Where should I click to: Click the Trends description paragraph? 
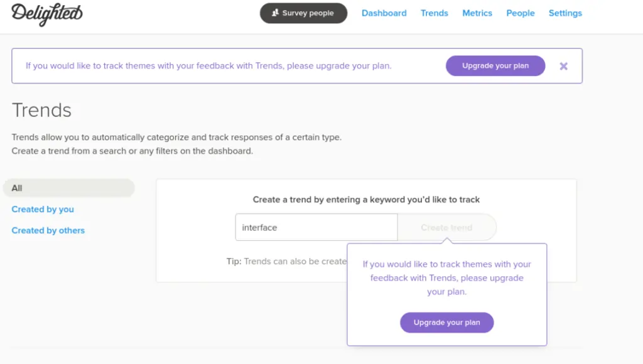pos(176,144)
